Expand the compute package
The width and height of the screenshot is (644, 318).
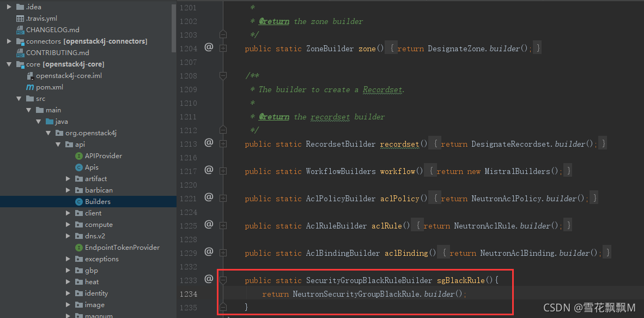click(68, 225)
